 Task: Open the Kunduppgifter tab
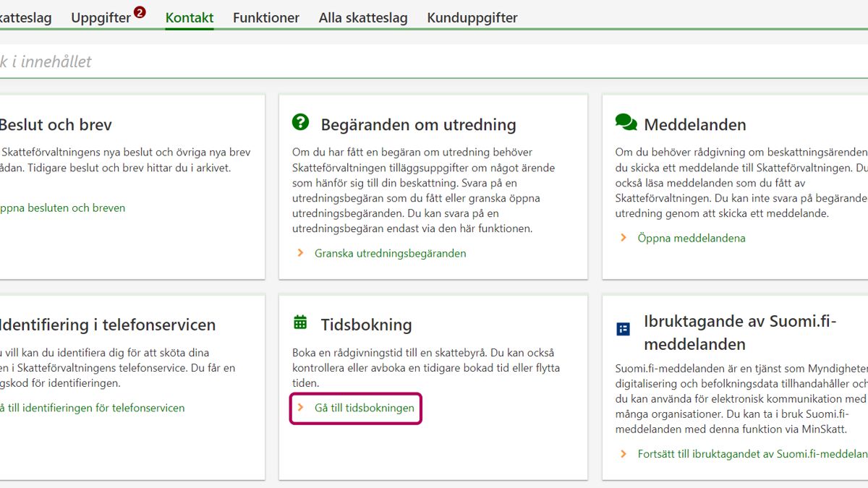[472, 18]
